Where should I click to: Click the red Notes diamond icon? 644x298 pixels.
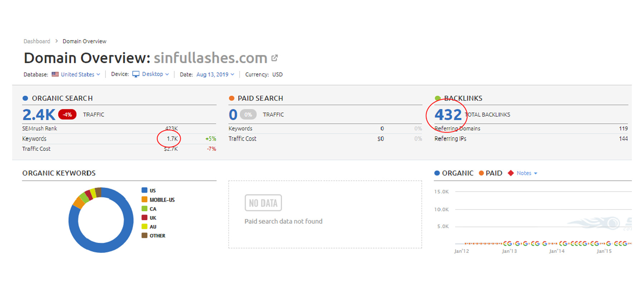[x=511, y=173]
